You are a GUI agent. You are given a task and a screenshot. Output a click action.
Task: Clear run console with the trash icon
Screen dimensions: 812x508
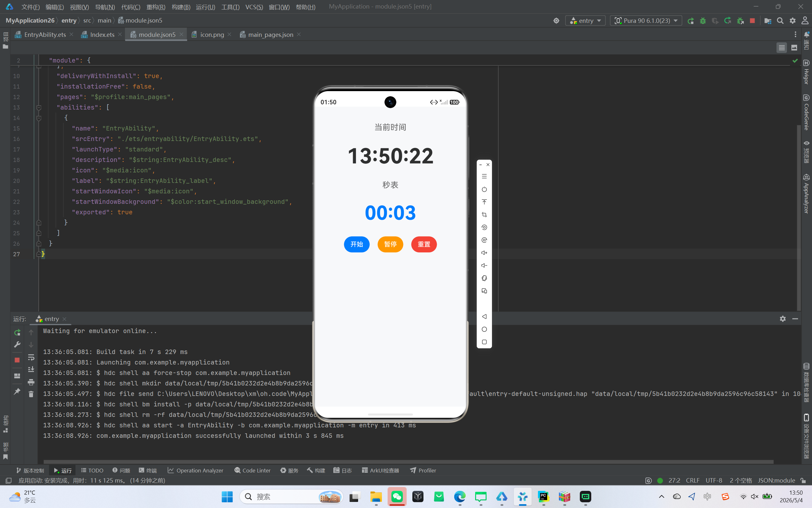pyautogui.click(x=31, y=394)
